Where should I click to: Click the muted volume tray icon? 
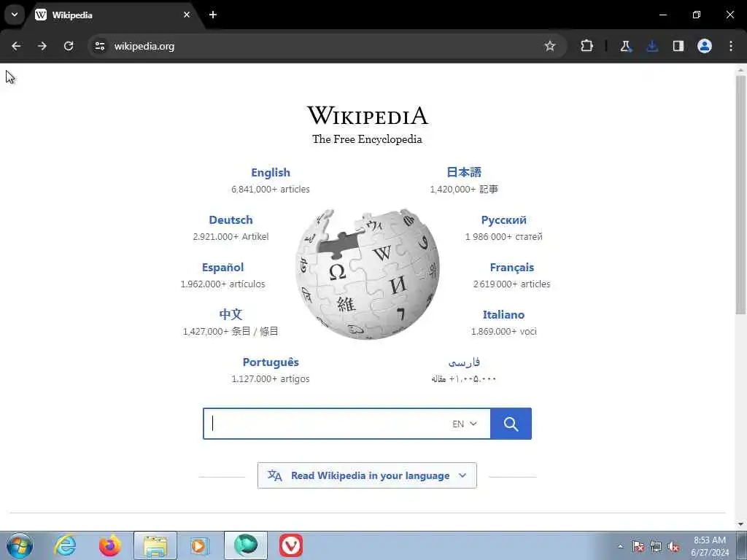tap(673, 546)
